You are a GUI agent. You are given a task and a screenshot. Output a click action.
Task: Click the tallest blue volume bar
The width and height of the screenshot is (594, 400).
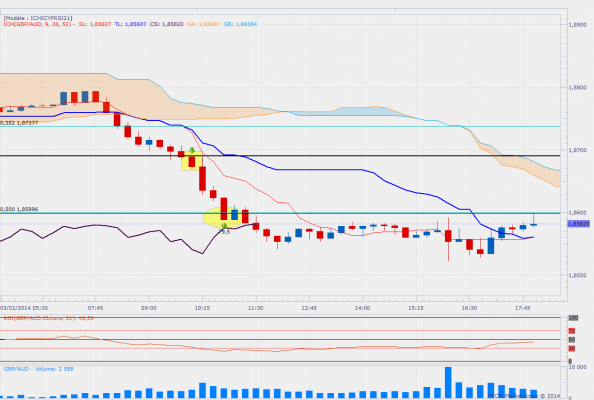pyautogui.click(x=448, y=382)
